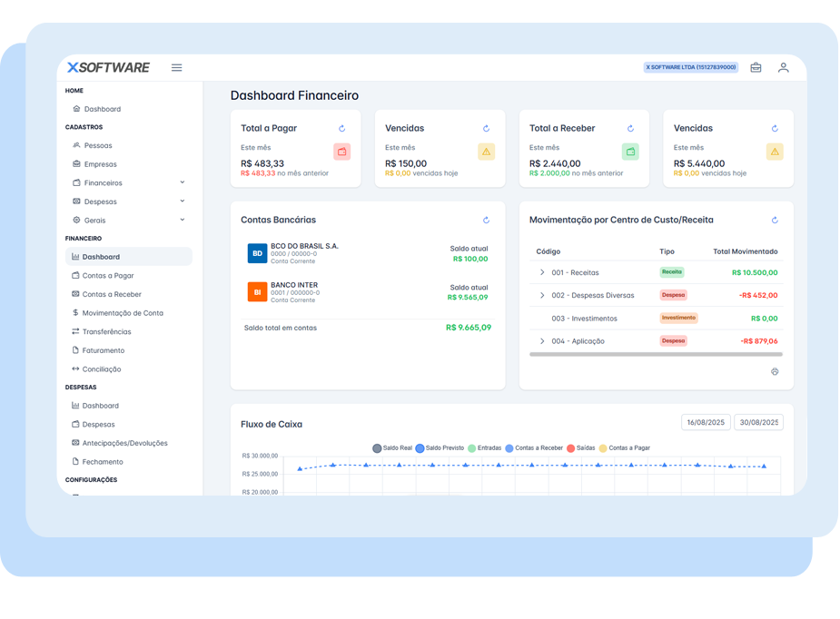The image size is (840, 619).
Task: Expand row 001 - Receitas
Action: (x=542, y=272)
